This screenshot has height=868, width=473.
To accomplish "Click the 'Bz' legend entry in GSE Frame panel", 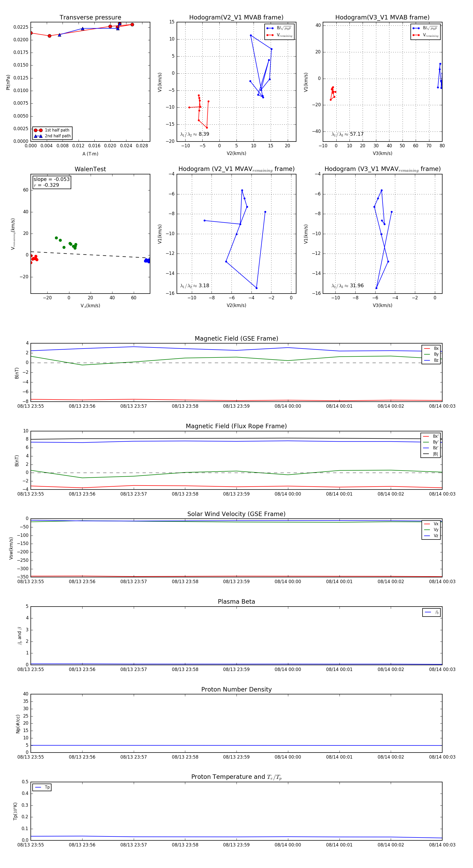I will 431,360.
